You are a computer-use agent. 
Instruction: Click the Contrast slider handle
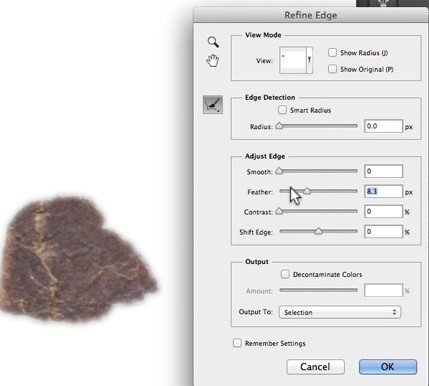coord(279,211)
